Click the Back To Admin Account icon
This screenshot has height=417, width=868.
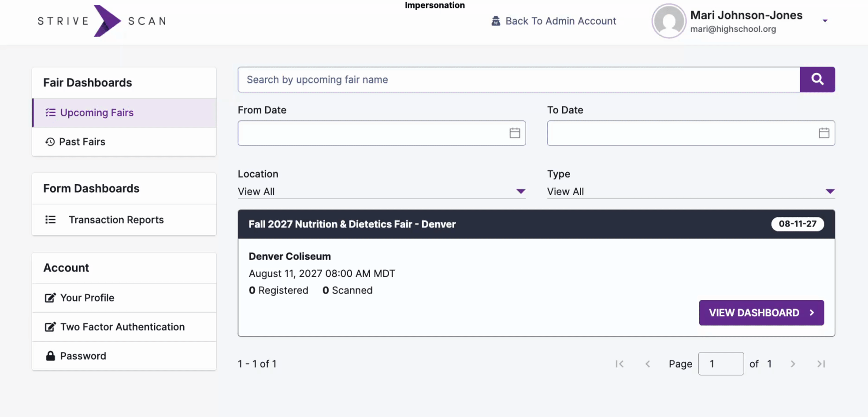point(496,21)
